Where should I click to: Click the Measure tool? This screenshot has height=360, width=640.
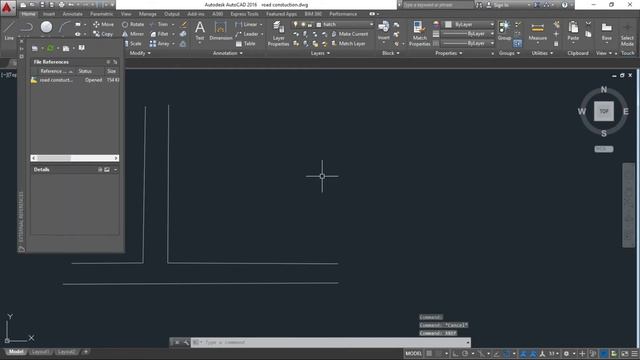(538, 32)
